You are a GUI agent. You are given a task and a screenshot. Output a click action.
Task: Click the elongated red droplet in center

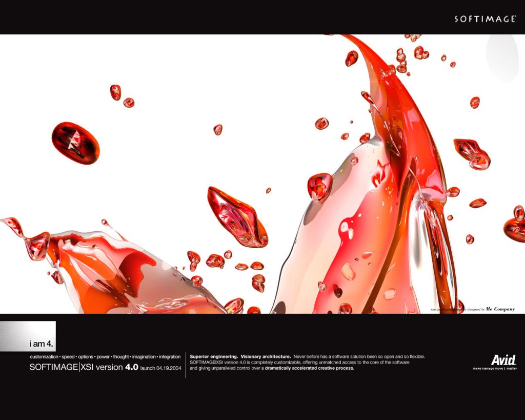[237, 216]
